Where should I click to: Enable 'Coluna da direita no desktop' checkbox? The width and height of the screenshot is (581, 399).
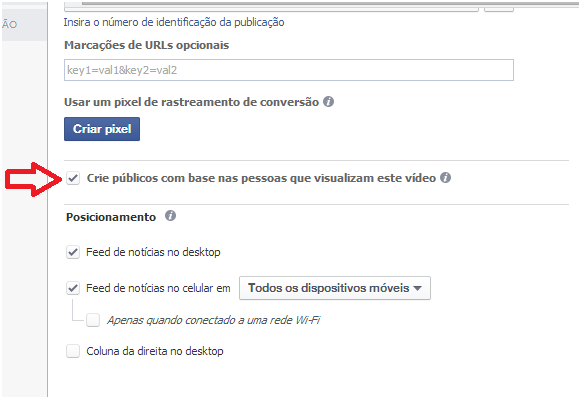click(x=73, y=351)
